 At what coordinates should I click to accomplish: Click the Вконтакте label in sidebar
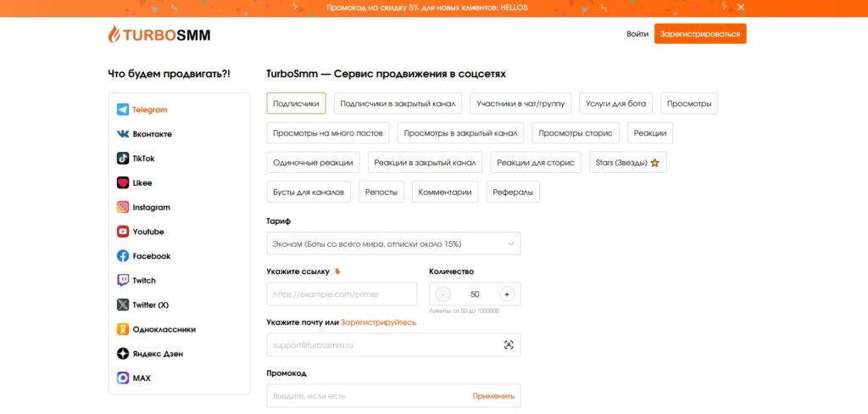[153, 134]
